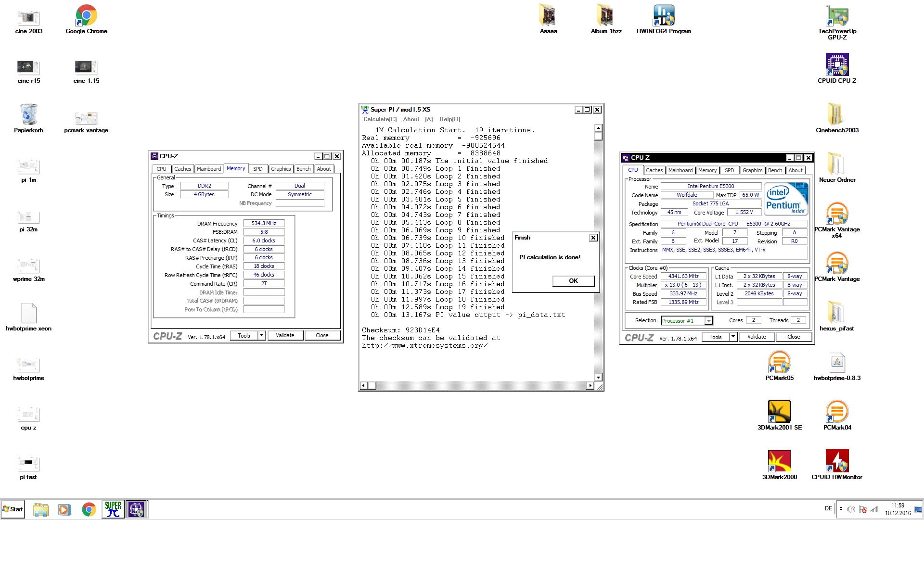The height and width of the screenshot is (582, 924).
Task: Click Super PI vertical scrollbar down arrow
Action: [598, 378]
